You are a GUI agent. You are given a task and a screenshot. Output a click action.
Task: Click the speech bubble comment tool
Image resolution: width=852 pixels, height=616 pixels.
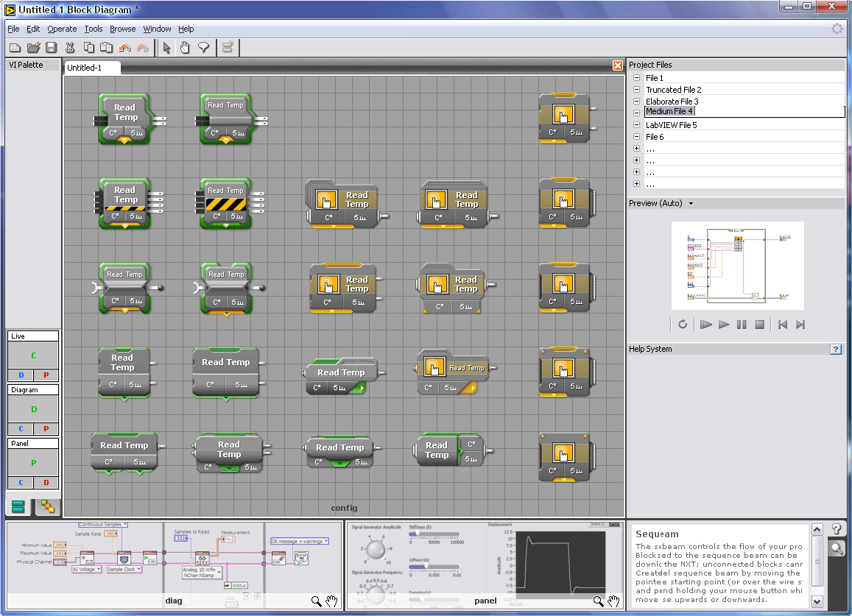click(x=203, y=48)
